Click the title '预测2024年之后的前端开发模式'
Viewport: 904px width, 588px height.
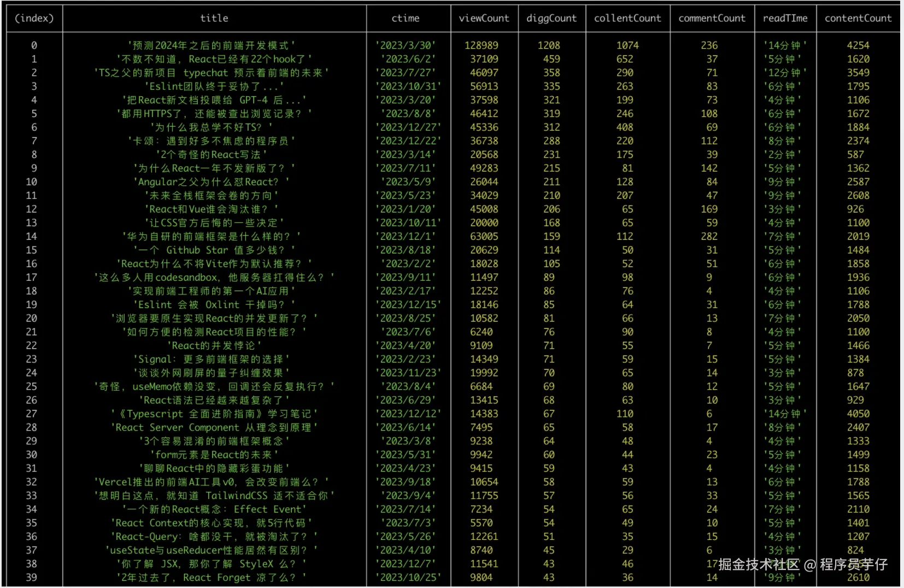point(212,45)
